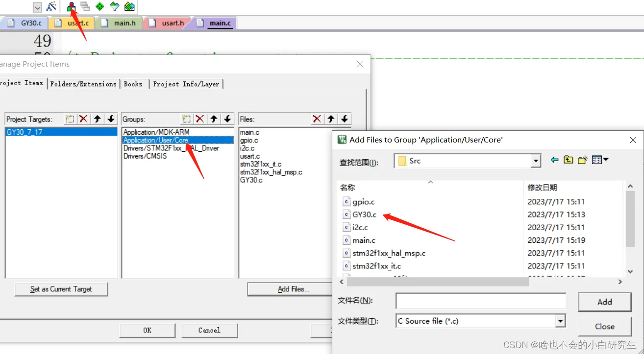
Task: Delete selected group with red X
Action: click(200, 119)
